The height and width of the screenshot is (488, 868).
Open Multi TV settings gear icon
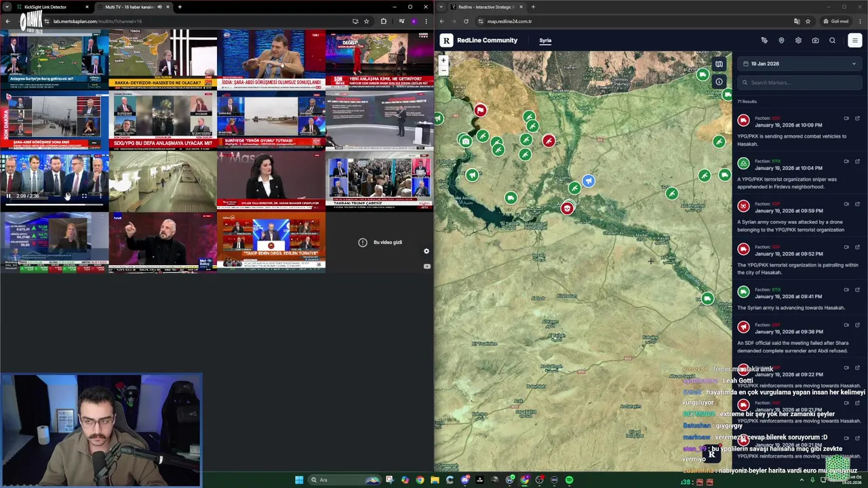click(427, 251)
